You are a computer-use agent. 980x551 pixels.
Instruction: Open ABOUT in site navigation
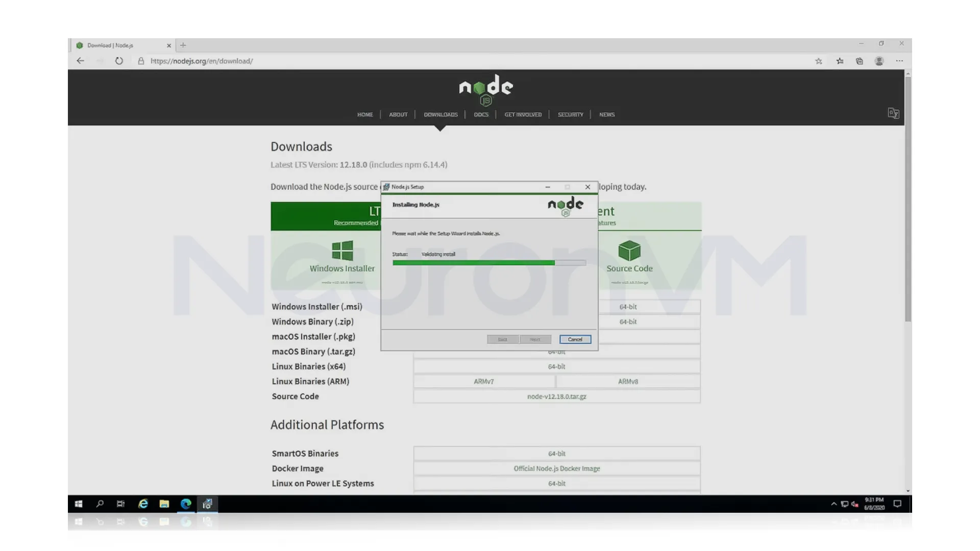[398, 115]
